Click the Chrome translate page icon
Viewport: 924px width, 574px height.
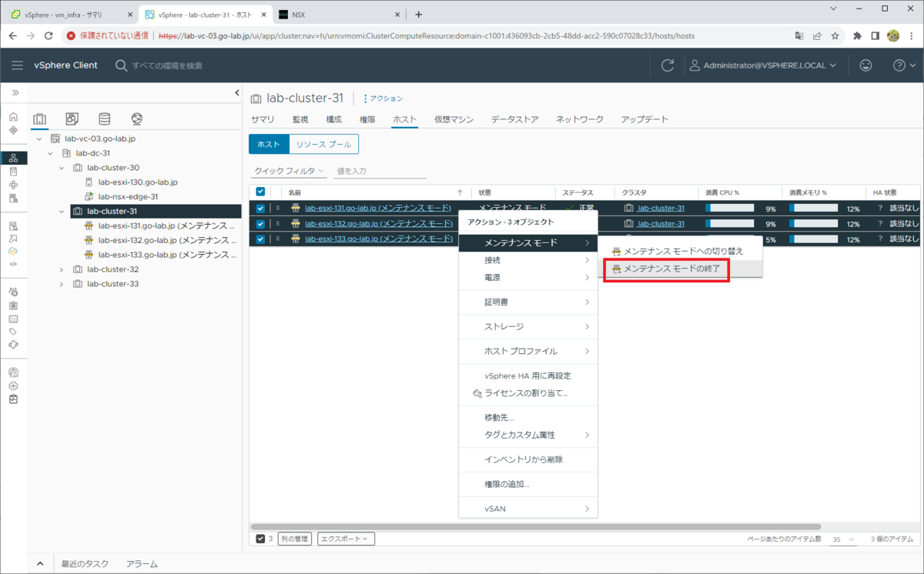point(799,35)
